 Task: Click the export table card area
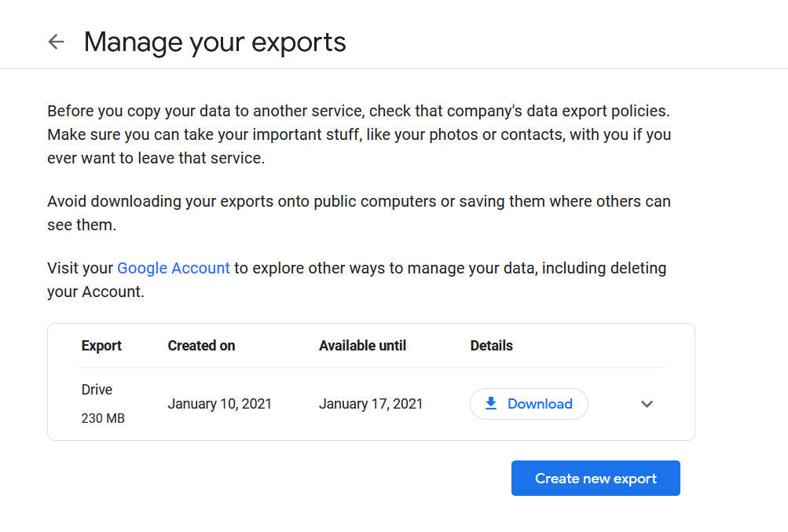click(x=371, y=382)
